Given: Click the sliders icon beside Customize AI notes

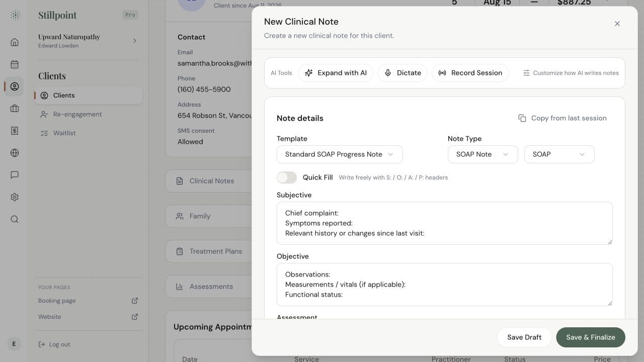Looking at the screenshot, I should [526, 73].
